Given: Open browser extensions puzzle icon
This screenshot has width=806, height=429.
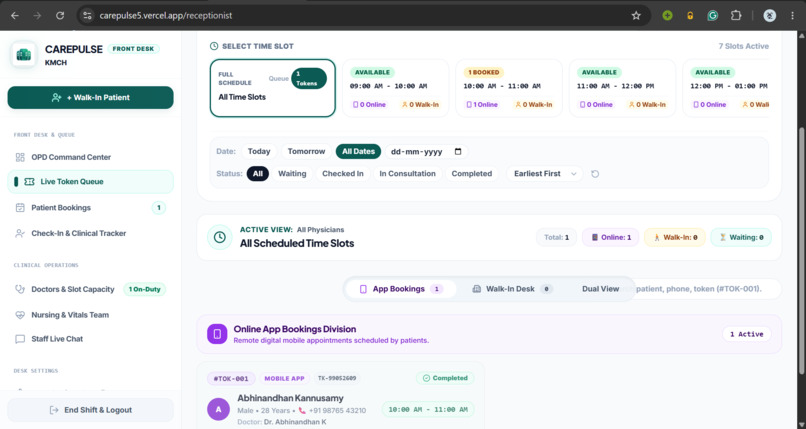Looking at the screenshot, I should pos(736,15).
